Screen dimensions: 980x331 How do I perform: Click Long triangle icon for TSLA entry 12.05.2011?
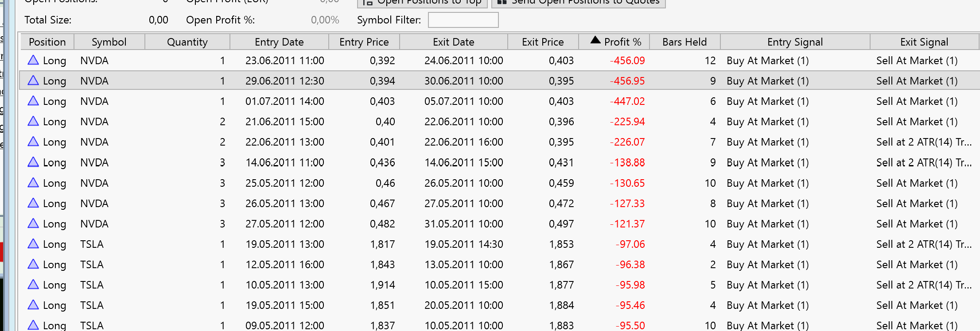33,264
